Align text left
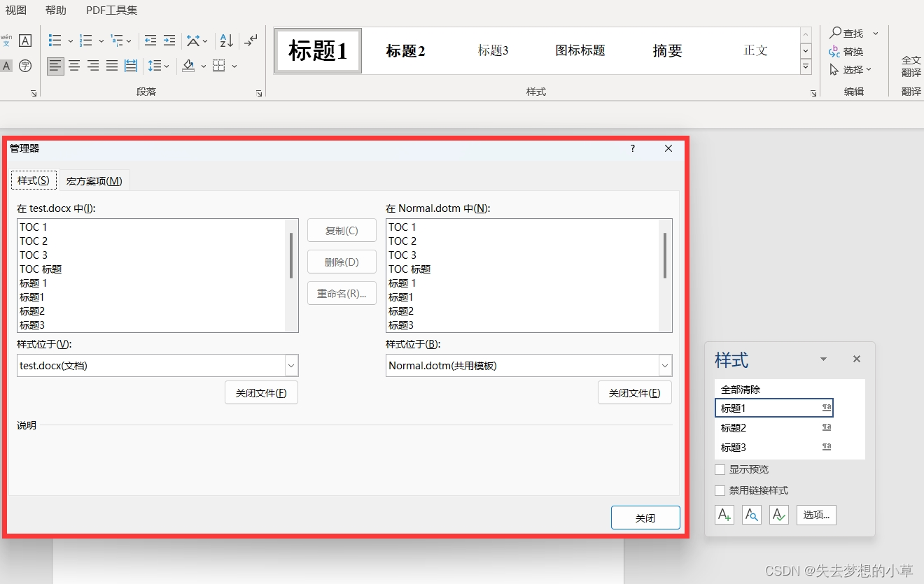 click(56, 66)
